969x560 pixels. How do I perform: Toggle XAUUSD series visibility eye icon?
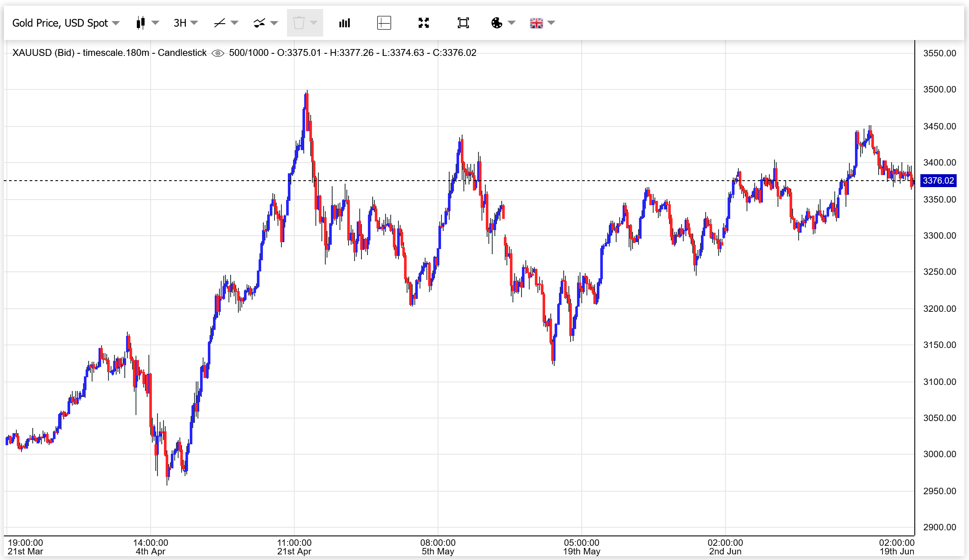point(218,53)
